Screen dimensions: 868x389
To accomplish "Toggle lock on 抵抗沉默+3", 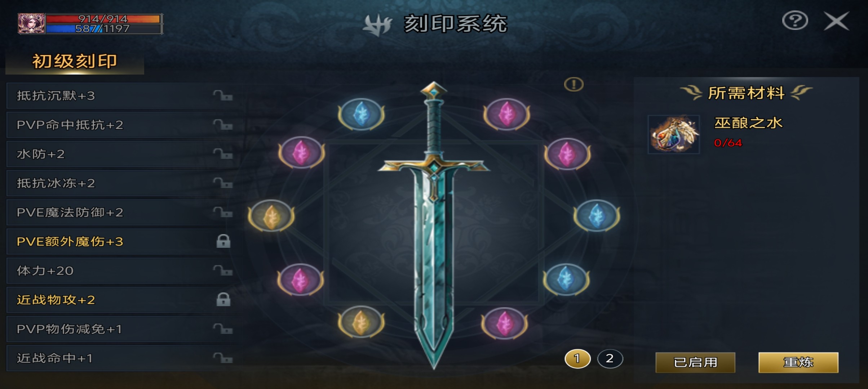I will coord(223,96).
